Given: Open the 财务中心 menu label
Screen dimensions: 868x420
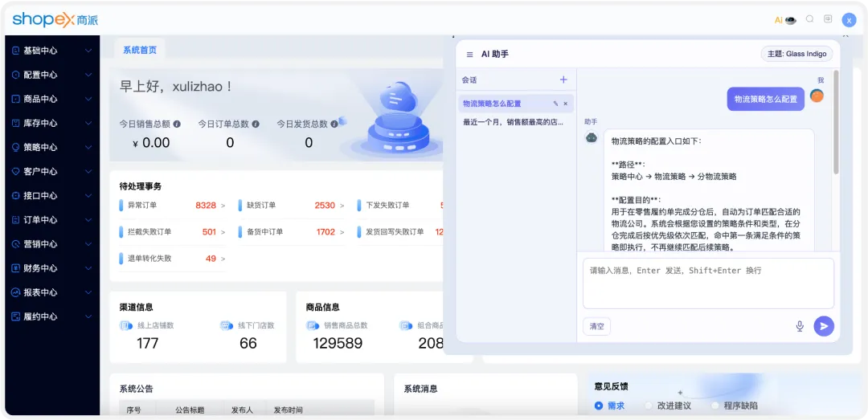Looking at the screenshot, I should 40,268.
